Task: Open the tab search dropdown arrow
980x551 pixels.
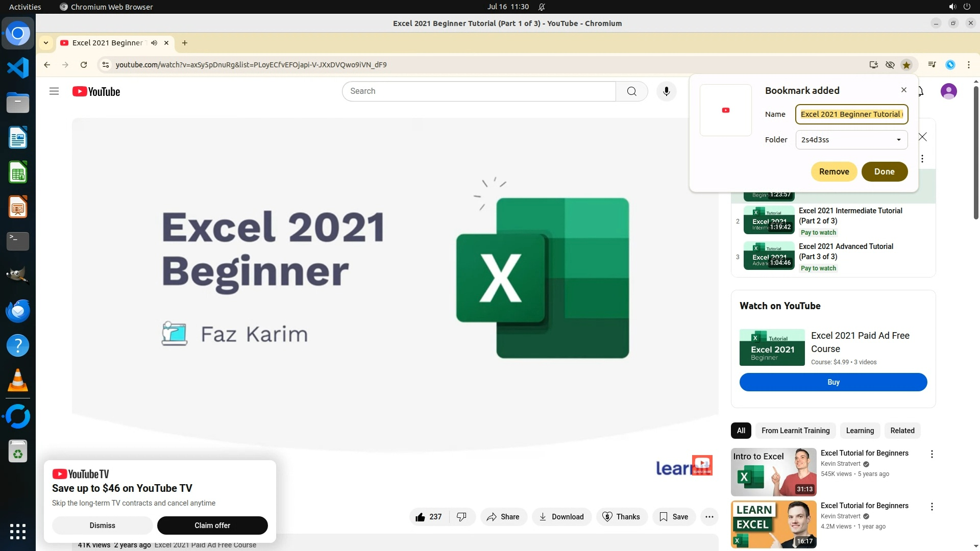Action: tap(46, 43)
